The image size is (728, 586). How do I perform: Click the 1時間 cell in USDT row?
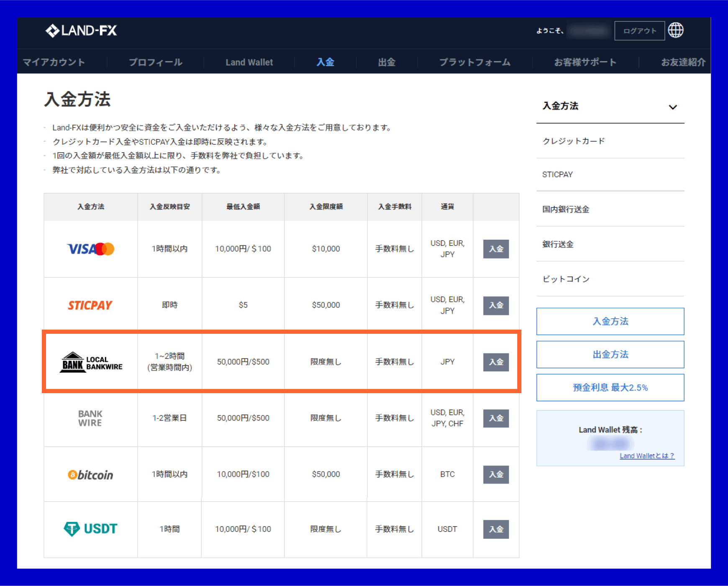(169, 530)
